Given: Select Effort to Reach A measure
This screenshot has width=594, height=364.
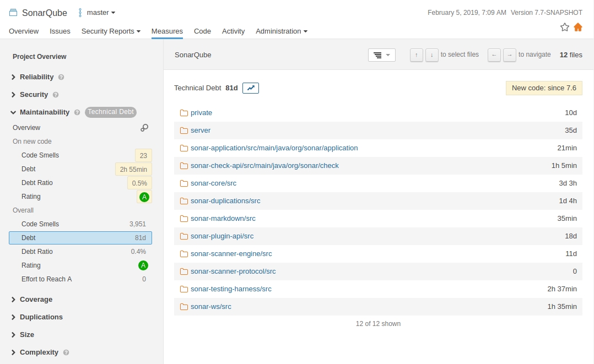Looking at the screenshot, I should click(x=80, y=279).
